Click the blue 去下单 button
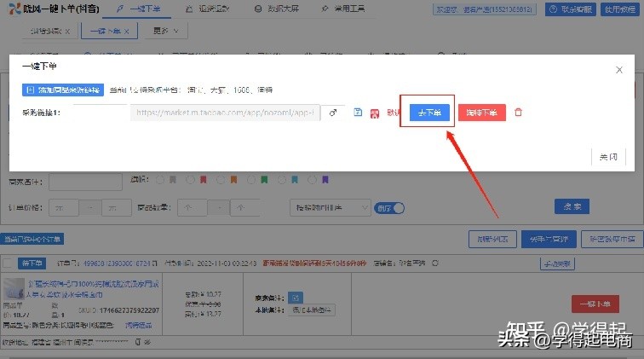This screenshot has height=359, width=644. coord(429,113)
